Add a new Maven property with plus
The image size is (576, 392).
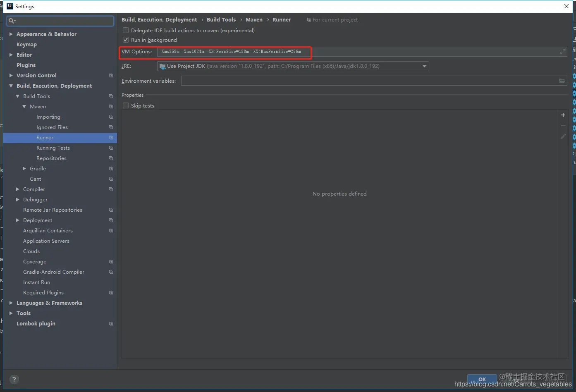point(563,115)
